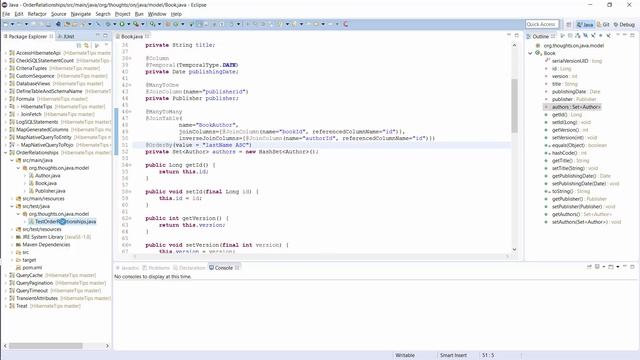The image size is (640, 360).
Task: Fold the getId method at line 54
Action: (130, 165)
